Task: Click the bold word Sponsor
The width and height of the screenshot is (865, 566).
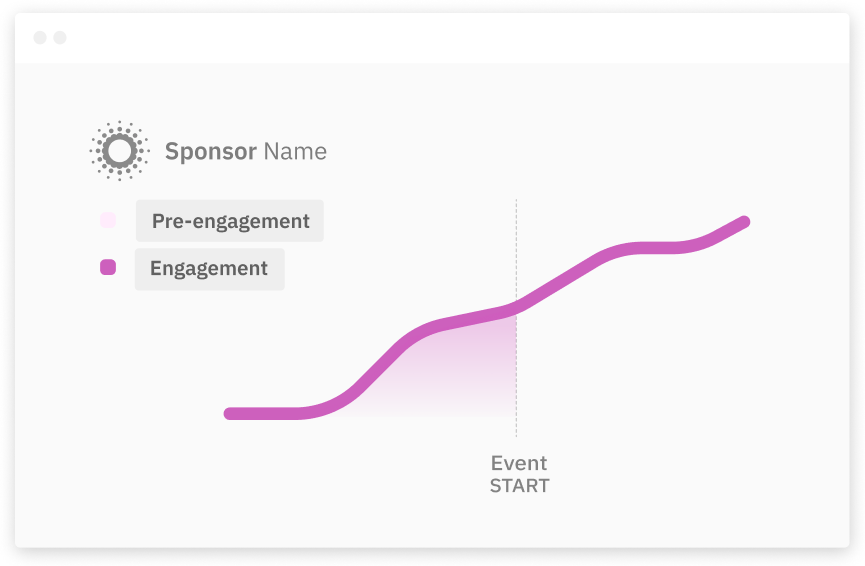Action: click(x=211, y=152)
